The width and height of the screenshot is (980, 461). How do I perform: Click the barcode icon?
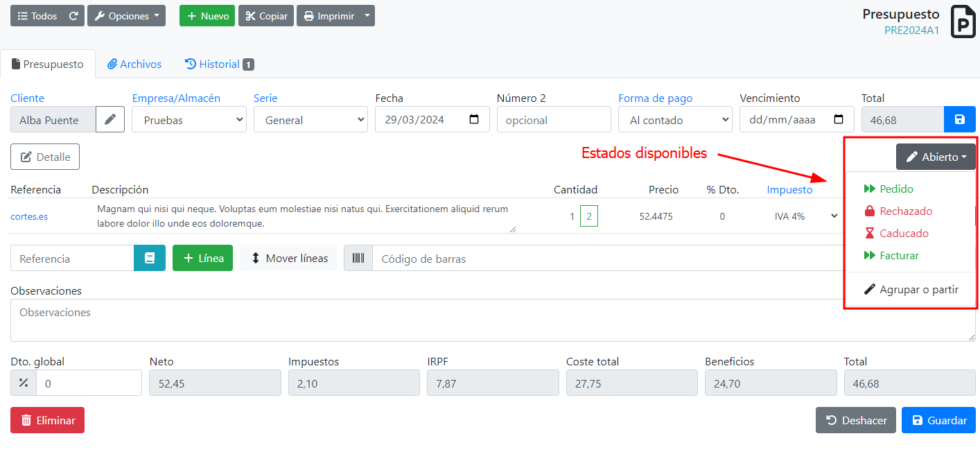[x=358, y=258]
